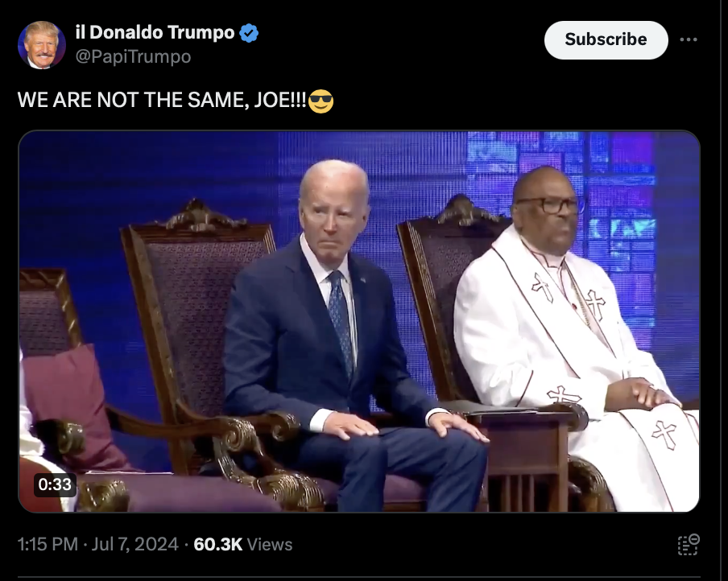Click the sunglasses emoji in the post
Viewport: 728px width, 581px height.
pos(321,101)
